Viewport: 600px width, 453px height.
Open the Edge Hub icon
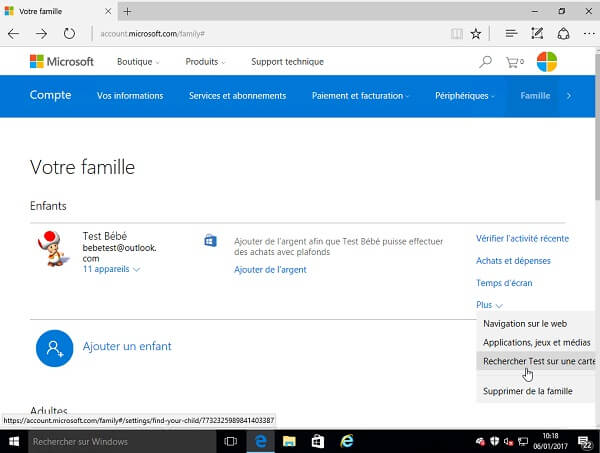(x=511, y=34)
